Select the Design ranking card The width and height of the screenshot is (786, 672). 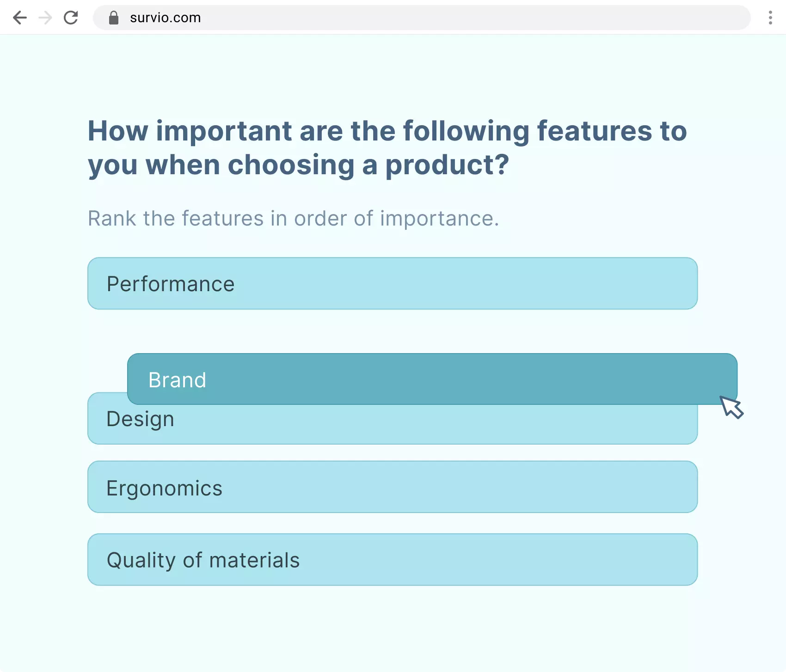tap(392, 425)
